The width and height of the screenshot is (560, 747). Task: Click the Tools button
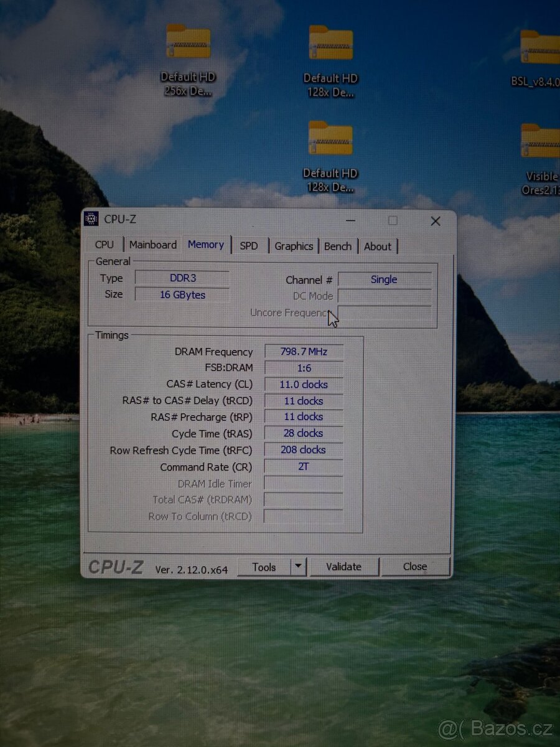coord(264,567)
